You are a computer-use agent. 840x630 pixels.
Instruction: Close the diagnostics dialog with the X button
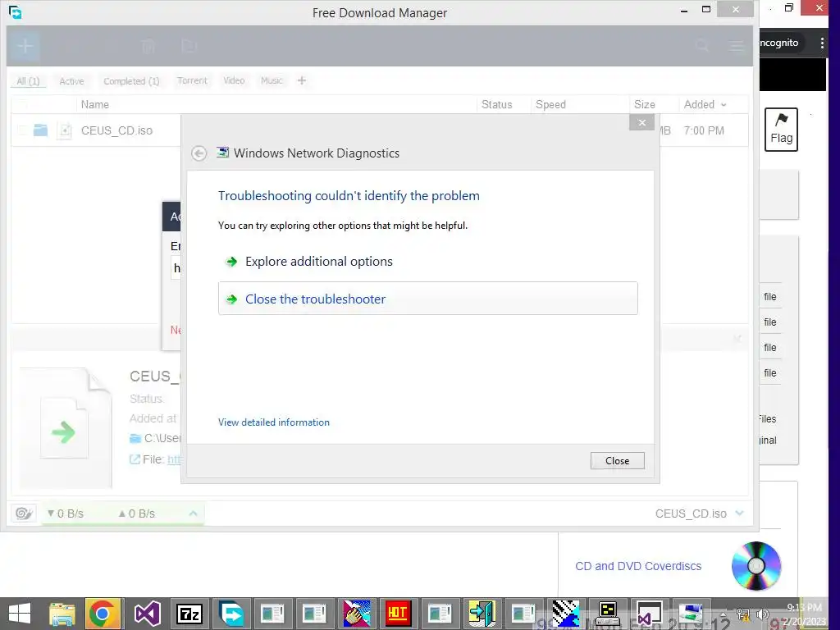pos(641,123)
